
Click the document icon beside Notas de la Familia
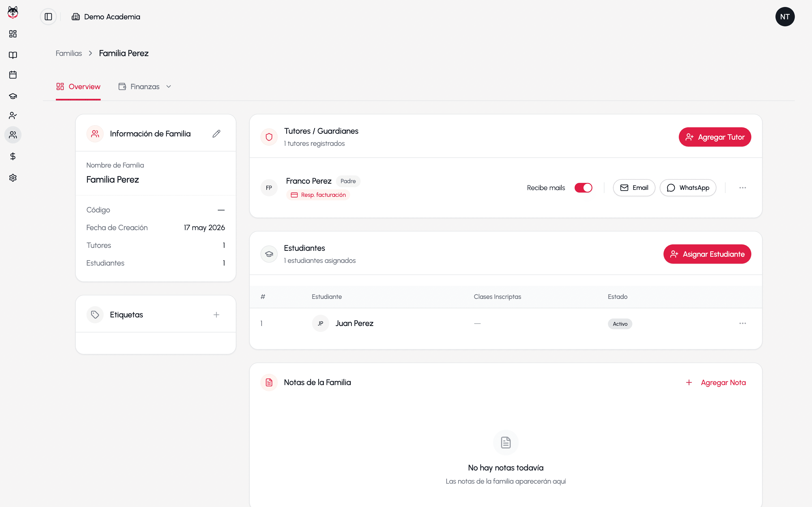click(269, 383)
